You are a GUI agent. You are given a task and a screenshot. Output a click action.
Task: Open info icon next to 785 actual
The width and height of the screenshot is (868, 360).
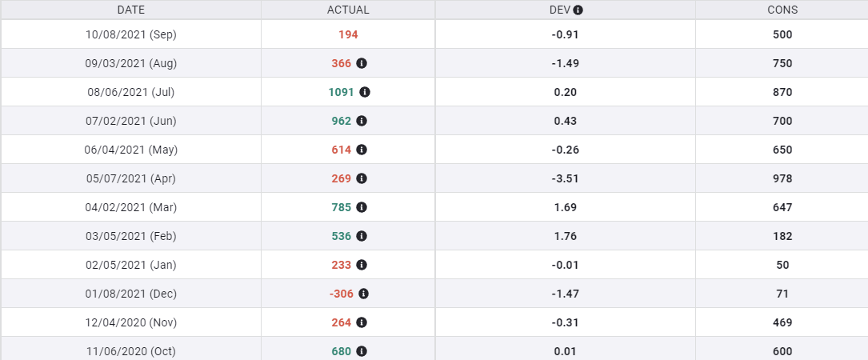(362, 207)
